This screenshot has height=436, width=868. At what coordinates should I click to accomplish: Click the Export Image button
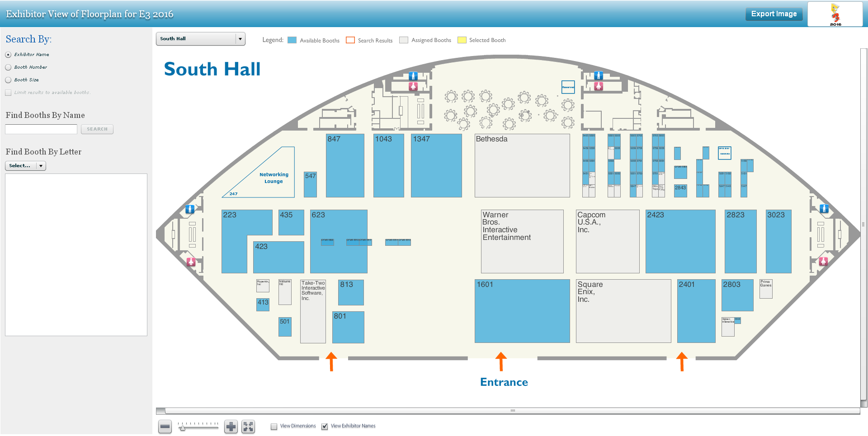click(x=774, y=14)
